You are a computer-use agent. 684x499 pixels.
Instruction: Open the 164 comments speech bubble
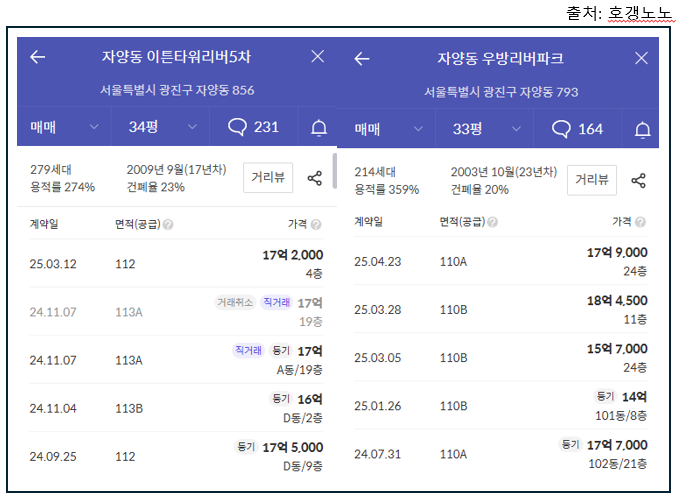tap(578, 129)
